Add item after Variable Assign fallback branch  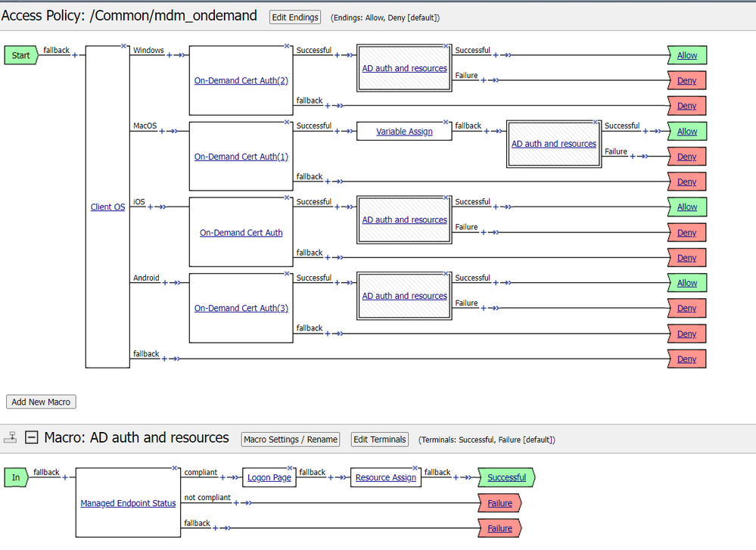click(487, 131)
